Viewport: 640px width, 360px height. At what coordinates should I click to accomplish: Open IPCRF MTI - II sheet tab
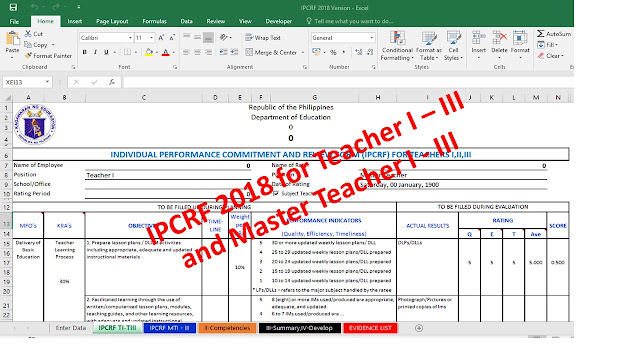pyautogui.click(x=169, y=328)
